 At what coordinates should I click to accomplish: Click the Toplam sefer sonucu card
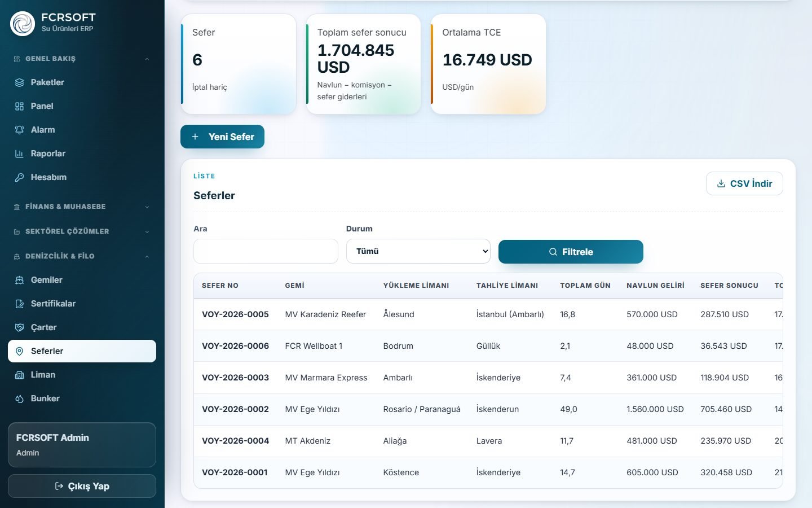click(363, 64)
